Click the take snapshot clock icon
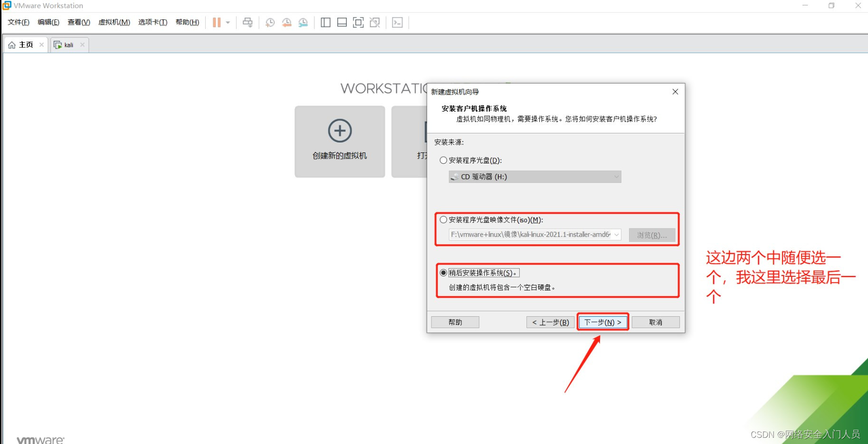Screen dimensions: 868x444 tap(270, 22)
